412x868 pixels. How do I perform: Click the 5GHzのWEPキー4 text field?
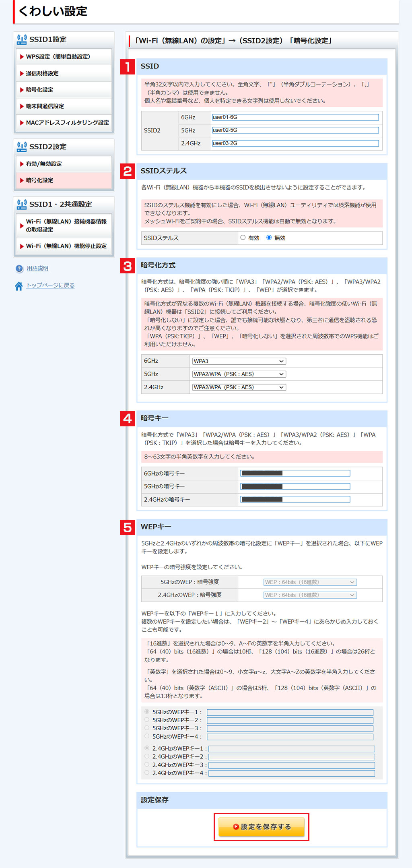pos(290,737)
